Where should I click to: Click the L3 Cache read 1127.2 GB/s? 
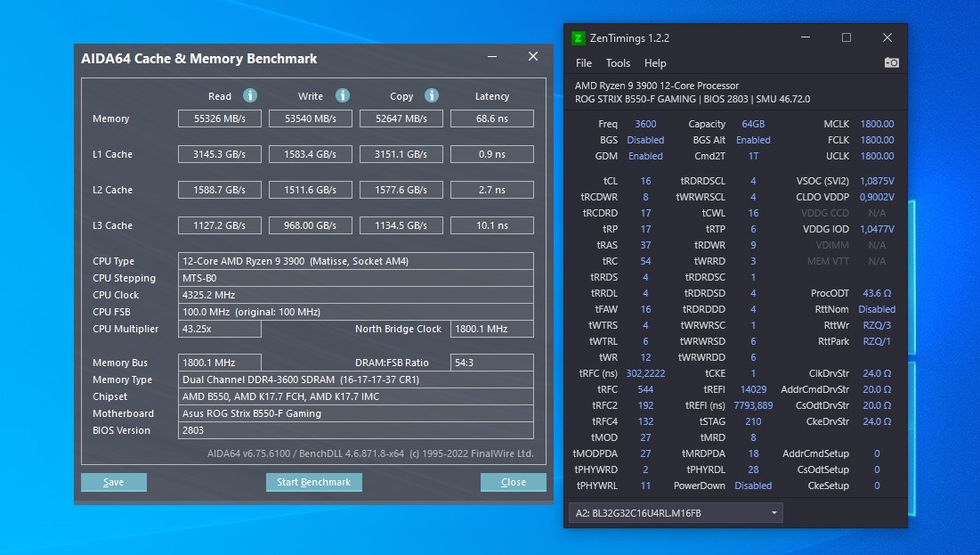coord(219,225)
